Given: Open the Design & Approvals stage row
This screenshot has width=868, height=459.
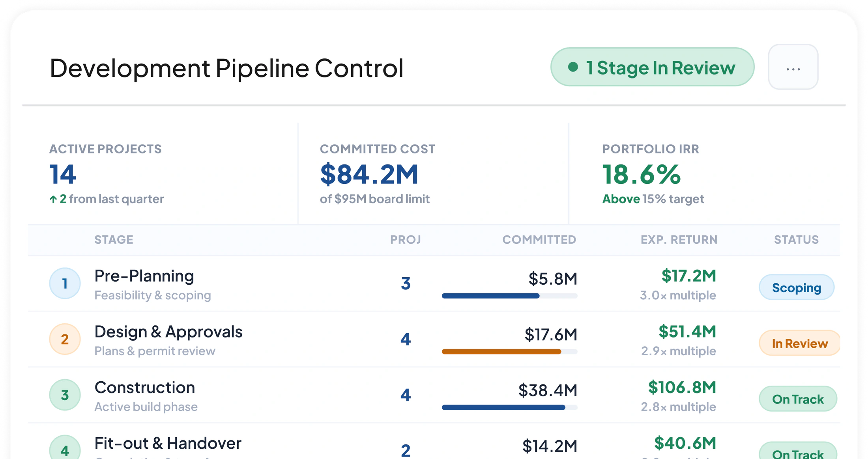Looking at the screenshot, I should (434, 340).
